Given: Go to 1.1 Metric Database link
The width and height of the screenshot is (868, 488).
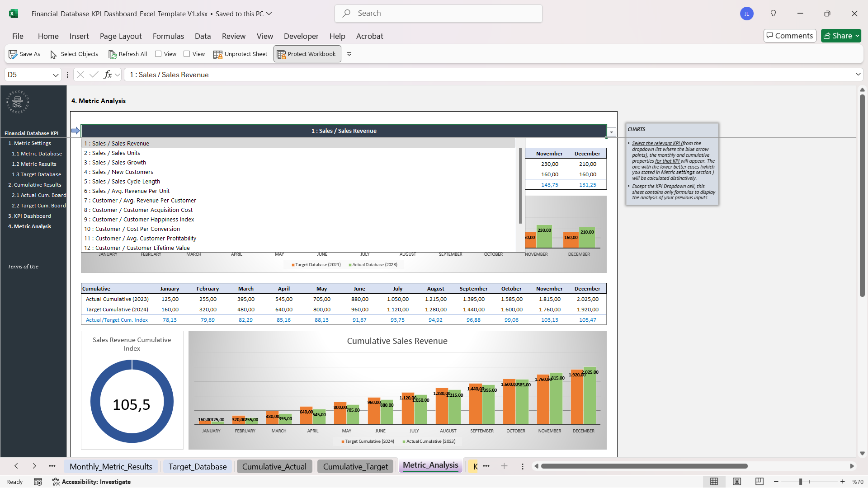Looking at the screenshot, I should point(37,154).
